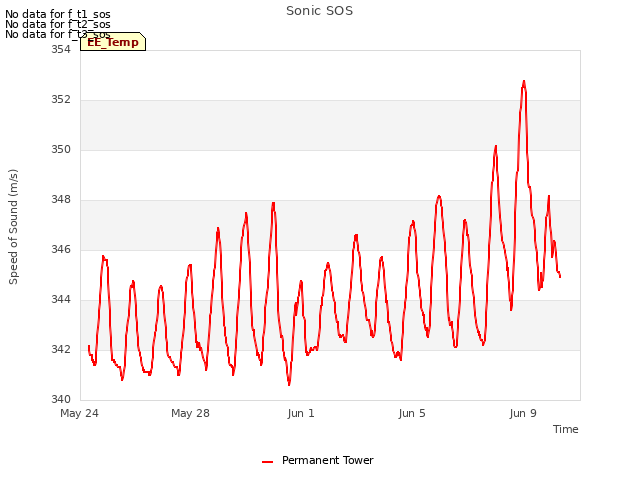
Task: Click the 342 y-axis value
Action: click(61, 350)
